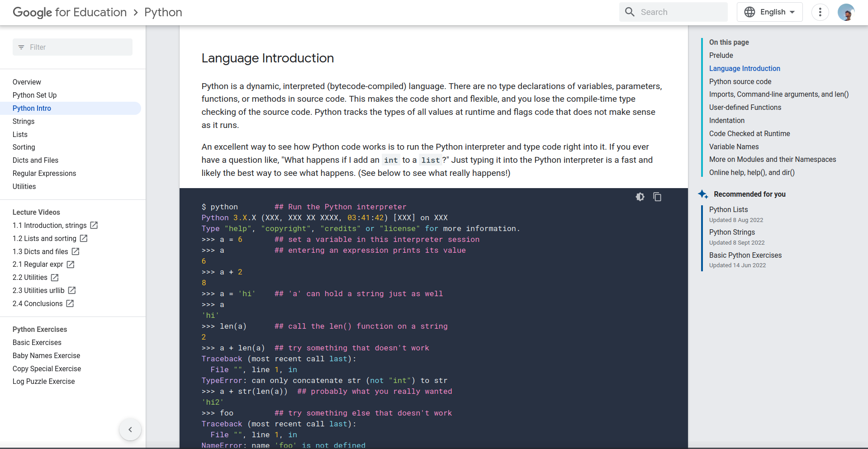Click the Python Exercises section heading

pyautogui.click(x=40, y=329)
